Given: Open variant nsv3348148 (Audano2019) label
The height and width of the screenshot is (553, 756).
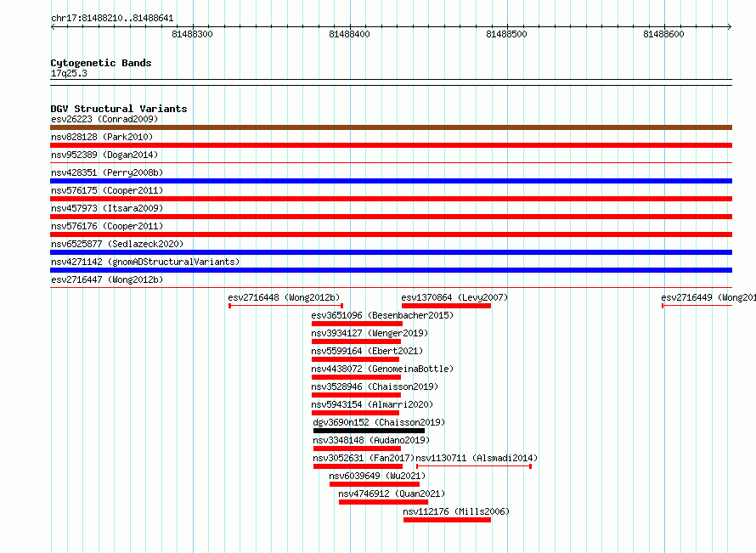Looking at the screenshot, I should [371, 440].
